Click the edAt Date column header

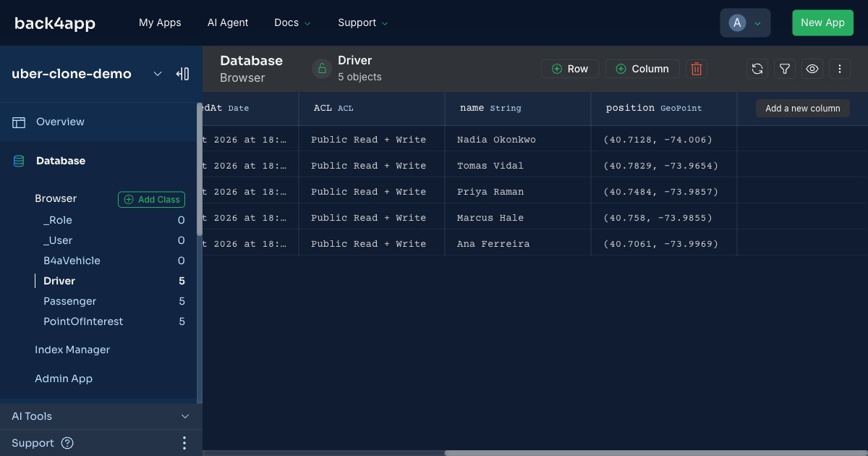point(250,109)
